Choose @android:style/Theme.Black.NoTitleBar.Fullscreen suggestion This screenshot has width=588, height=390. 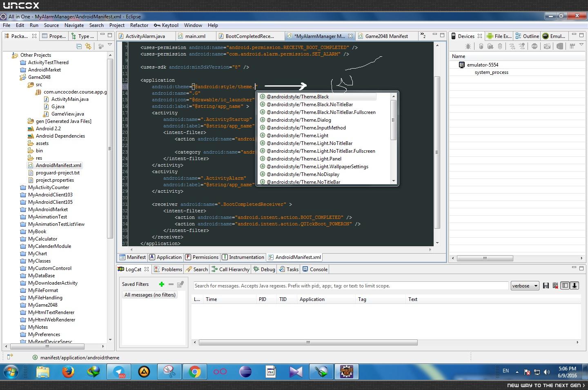(321, 112)
